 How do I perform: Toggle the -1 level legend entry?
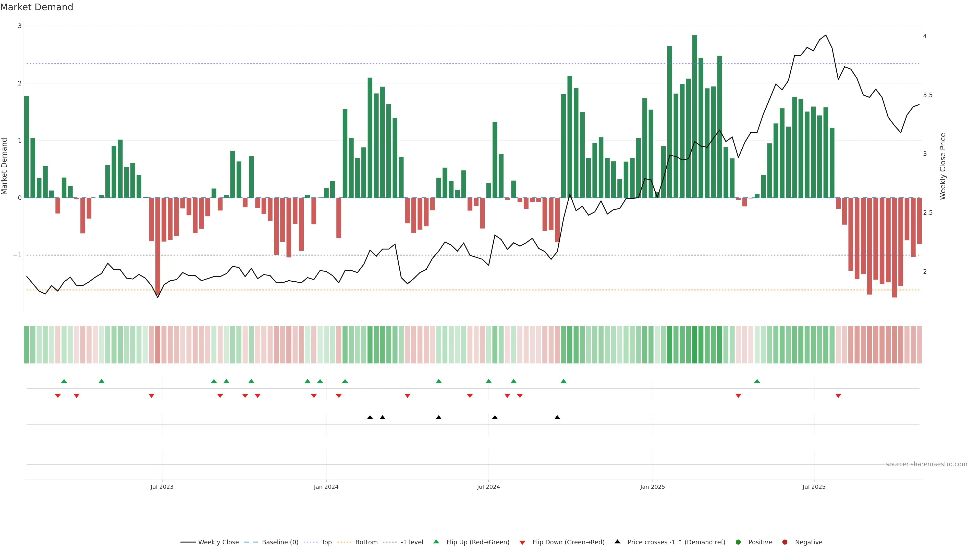(412, 542)
